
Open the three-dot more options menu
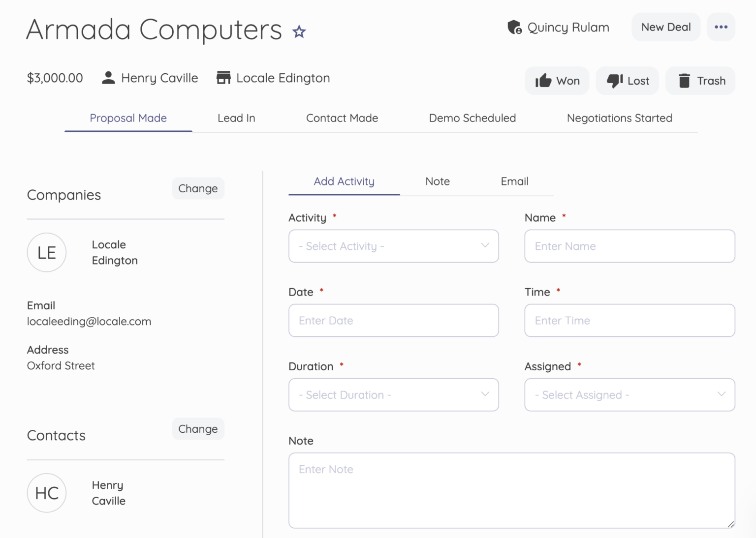(x=721, y=27)
